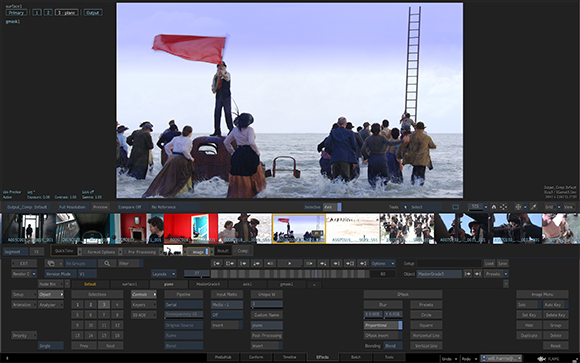Select the MasterGrade5 node tab
The image size is (580, 363).
pyautogui.click(x=208, y=284)
